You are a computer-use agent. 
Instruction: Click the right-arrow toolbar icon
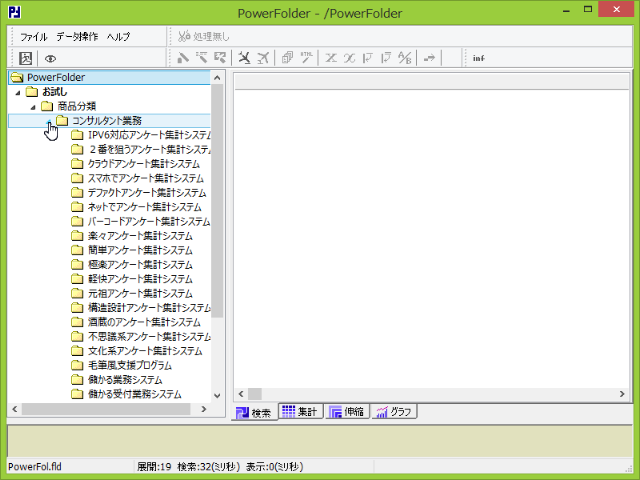click(x=429, y=58)
